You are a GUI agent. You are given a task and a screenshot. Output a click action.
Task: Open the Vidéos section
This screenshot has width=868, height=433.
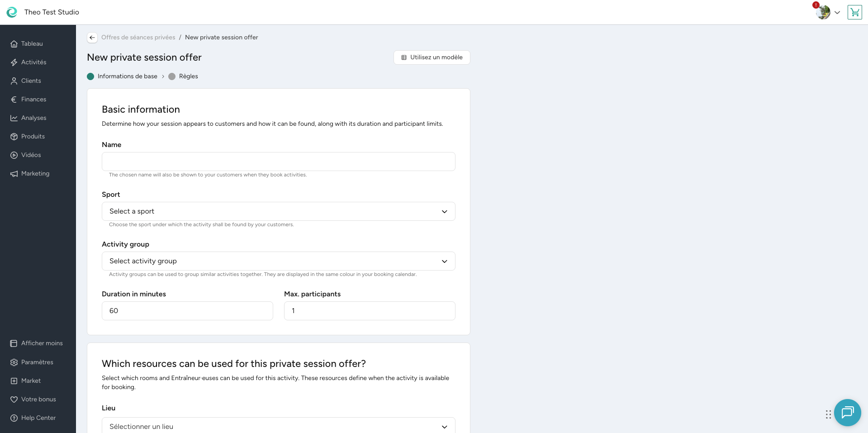(31, 155)
